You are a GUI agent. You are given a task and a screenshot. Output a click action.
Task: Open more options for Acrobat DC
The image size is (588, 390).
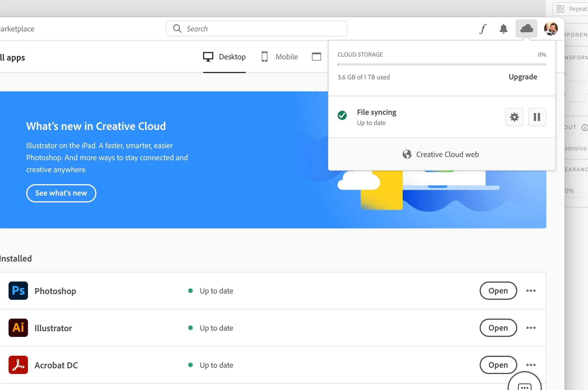pos(531,365)
